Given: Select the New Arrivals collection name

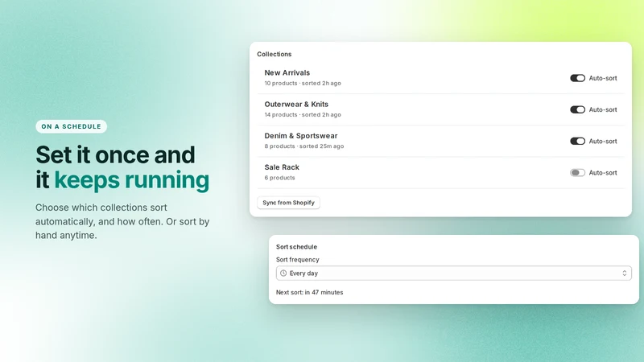Looking at the screenshot, I should [x=287, y=72].
